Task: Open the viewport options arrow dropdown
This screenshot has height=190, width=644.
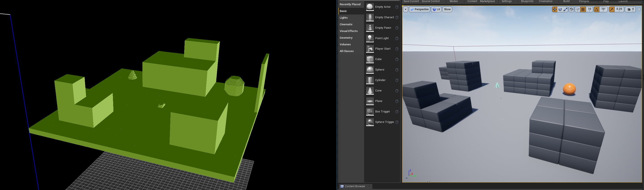Action: (x=406, y=10)
